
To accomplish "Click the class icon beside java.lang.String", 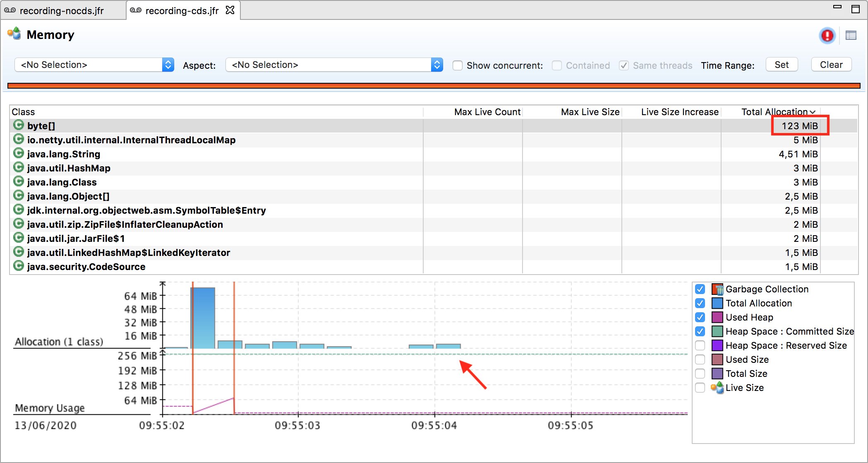I will click(x=19, y=153).
